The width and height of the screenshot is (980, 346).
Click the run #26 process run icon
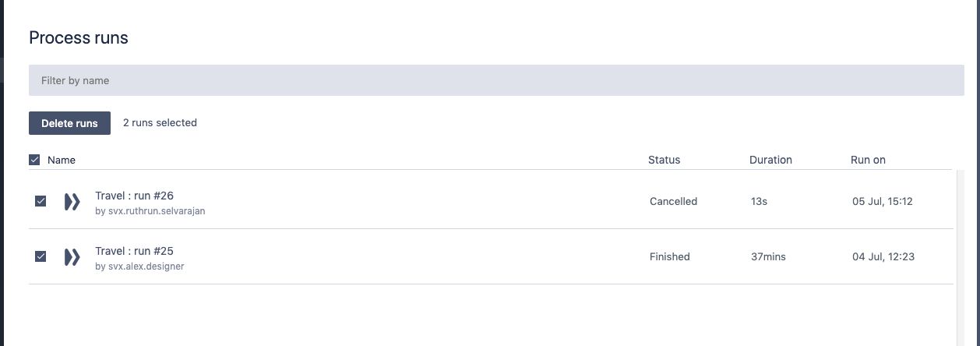(72, 202)
